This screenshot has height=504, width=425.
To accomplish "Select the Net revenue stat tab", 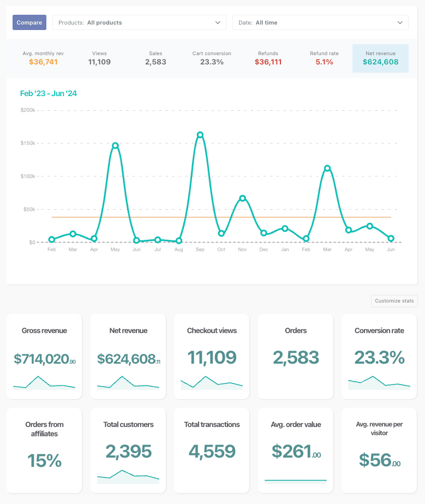I will coord(380,58).
